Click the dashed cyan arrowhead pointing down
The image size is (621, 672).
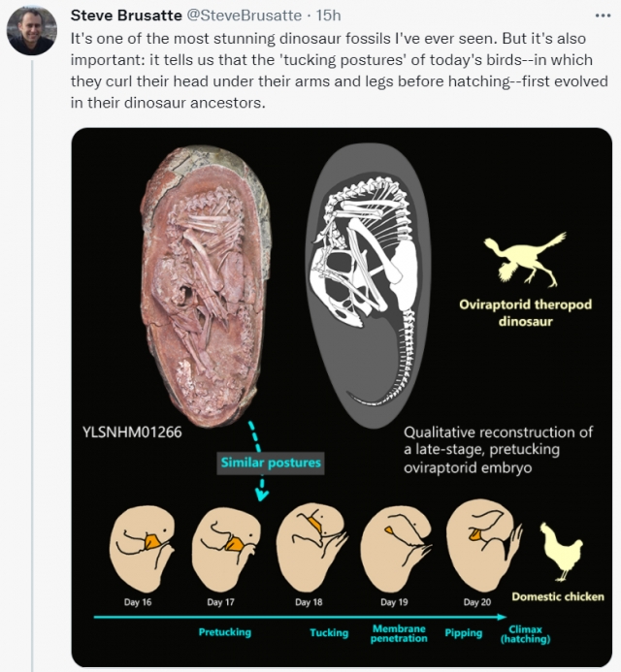262,495
